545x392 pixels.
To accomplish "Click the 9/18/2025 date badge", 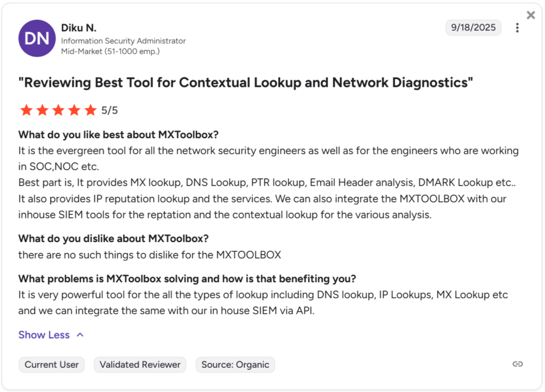I will 473,27.
